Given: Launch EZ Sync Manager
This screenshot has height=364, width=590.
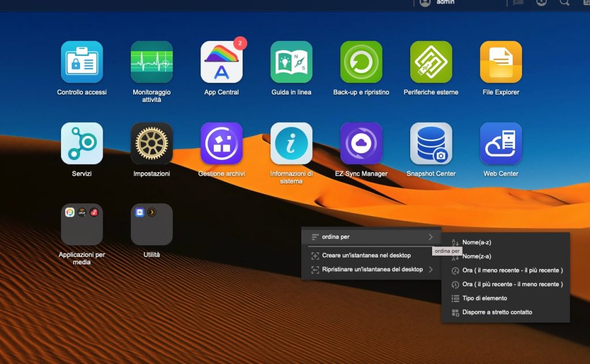Looking at the screenshot, I should tap(361, 143).
